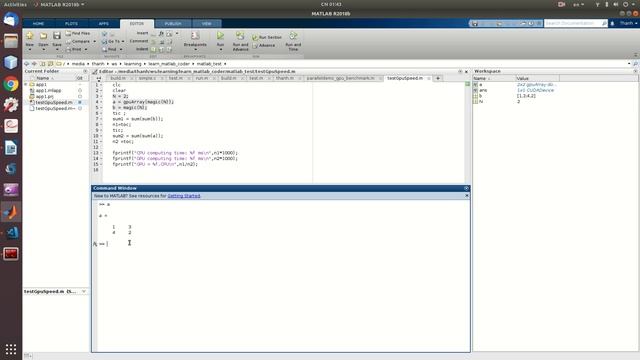Click the browse for folder icon
The height and width of the screenshot is (360, 640).
point(51,64)
